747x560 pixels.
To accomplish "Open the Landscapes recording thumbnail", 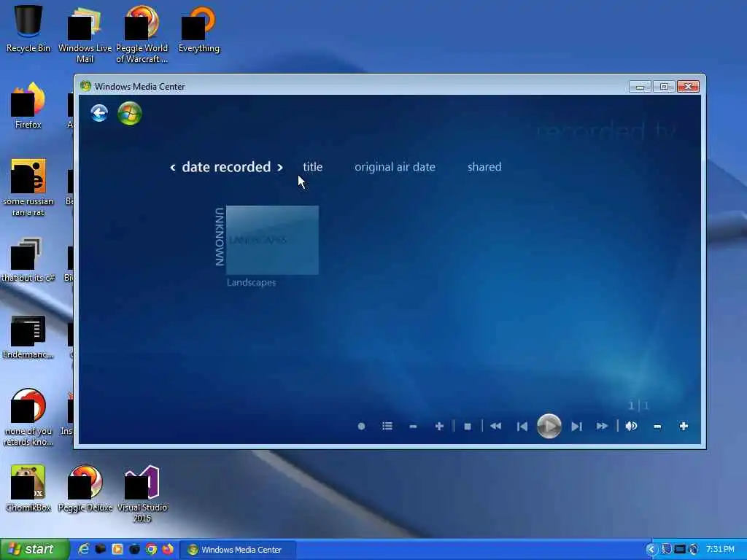I will click(273, 240).
